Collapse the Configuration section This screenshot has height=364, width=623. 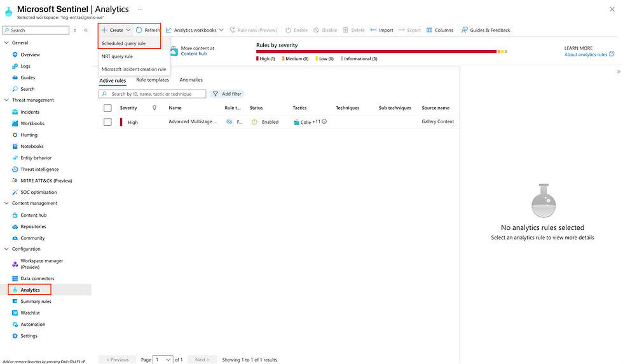coord(6,249)
